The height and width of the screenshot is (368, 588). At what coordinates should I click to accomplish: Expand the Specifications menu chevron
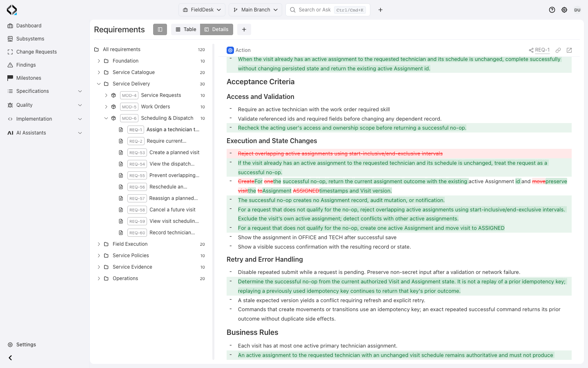pyautogui.click(x=80, y=91)
